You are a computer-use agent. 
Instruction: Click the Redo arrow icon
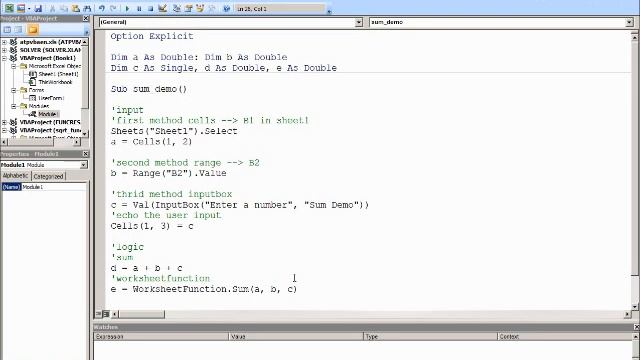(113, 8)
